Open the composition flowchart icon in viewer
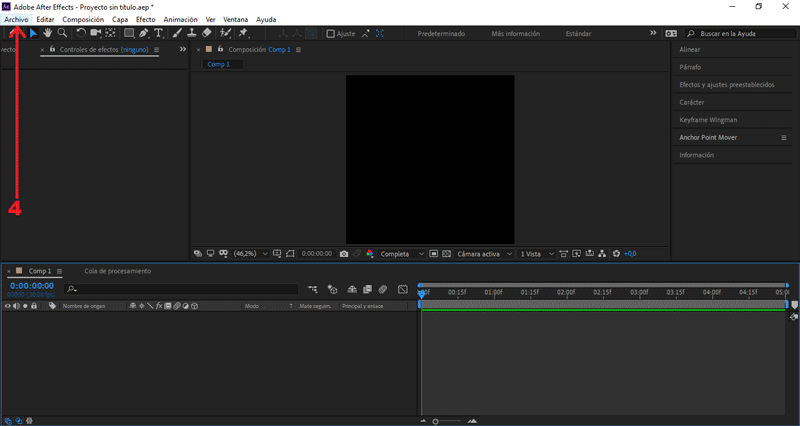The width and height of the screenshot is (800, 426). 603,254
